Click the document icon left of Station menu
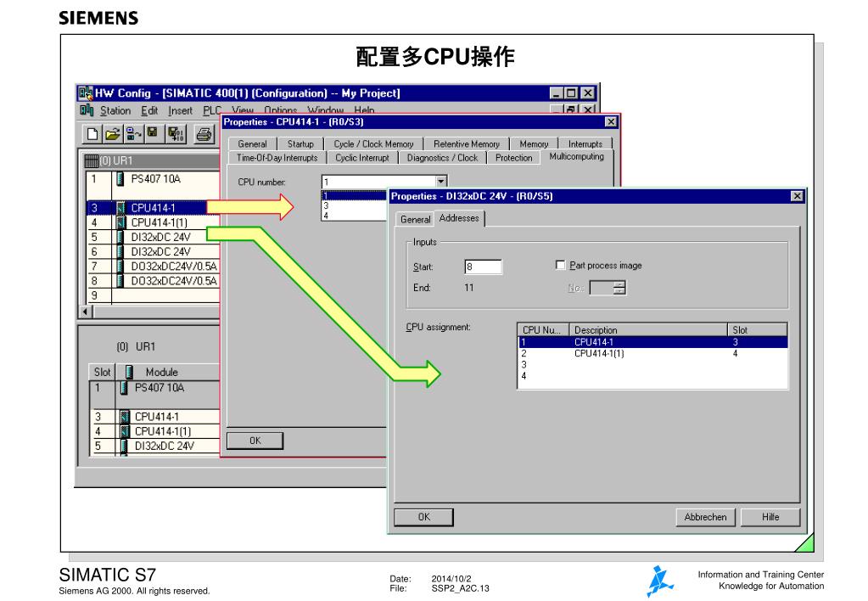Viewport: 868px width, 601px height. click(x=87, y=110)
